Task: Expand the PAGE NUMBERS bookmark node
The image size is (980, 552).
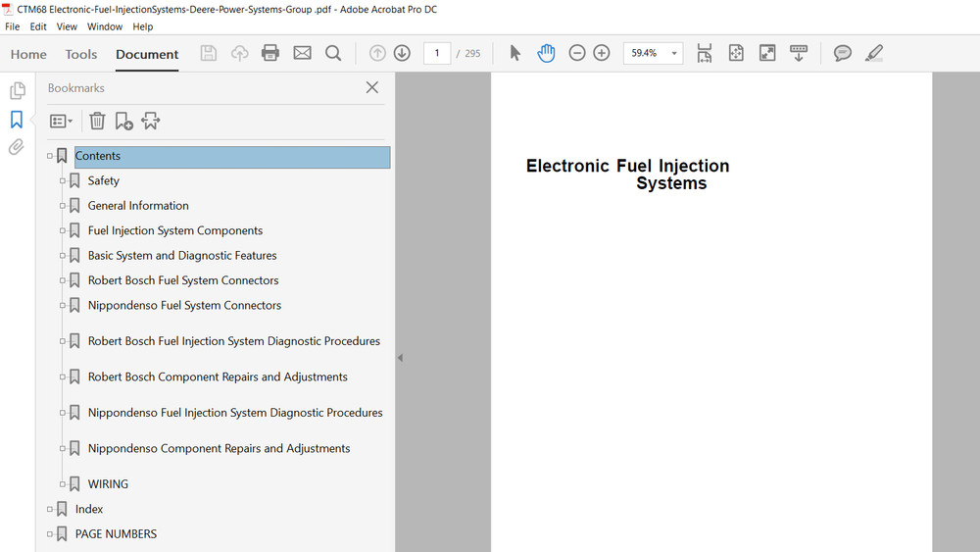Action: coord(49,534)
